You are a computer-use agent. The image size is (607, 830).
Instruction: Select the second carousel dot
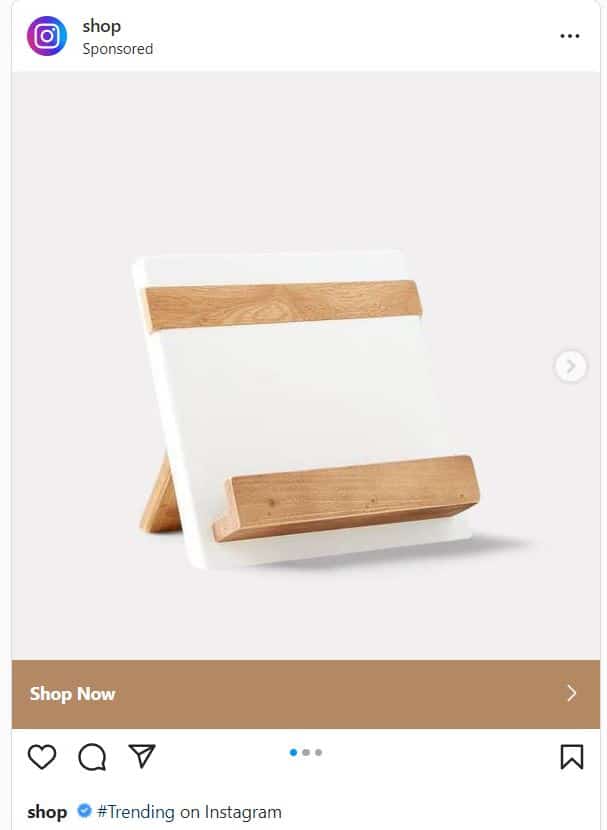(306, 752)
